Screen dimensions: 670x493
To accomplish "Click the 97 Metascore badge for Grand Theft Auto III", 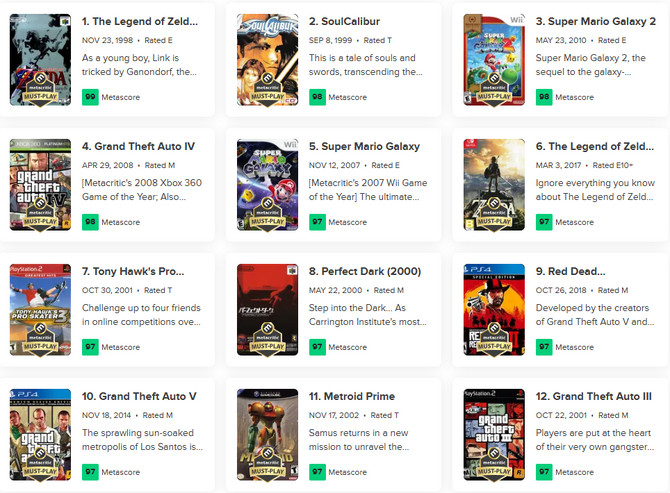I will pos(544,472).
